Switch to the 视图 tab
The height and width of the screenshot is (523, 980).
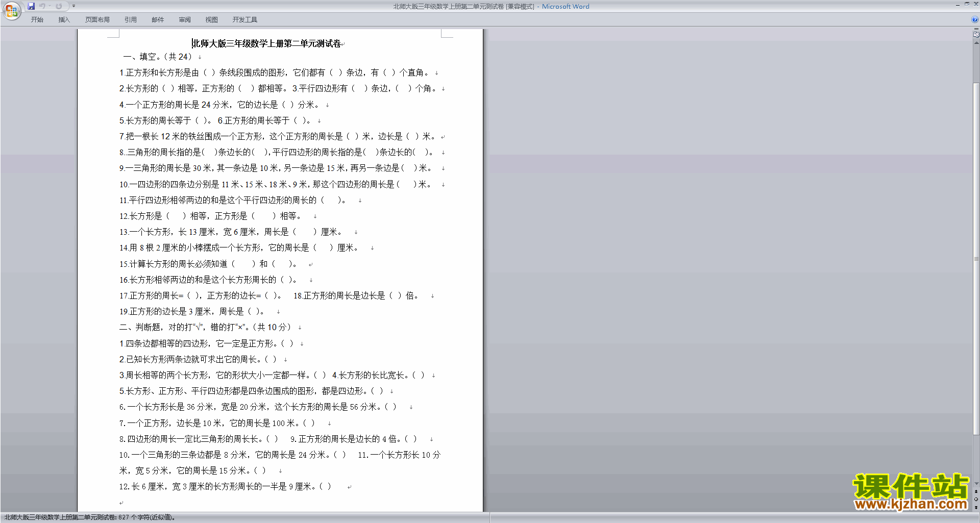point(212,20)
